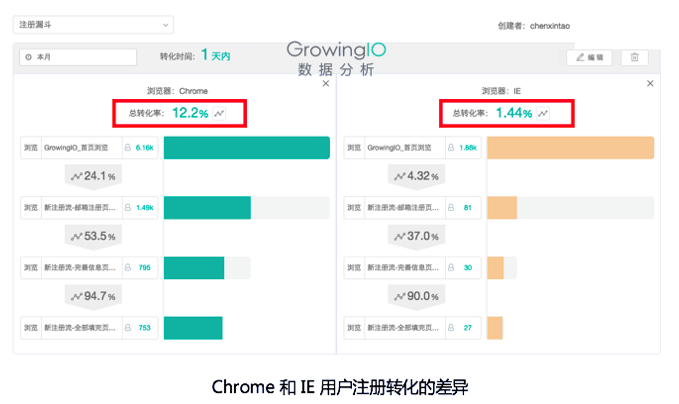Select the IE 新注册流-邮箱注册页 step label
This screenshot has width=679, height=404.
pos(403,207)
